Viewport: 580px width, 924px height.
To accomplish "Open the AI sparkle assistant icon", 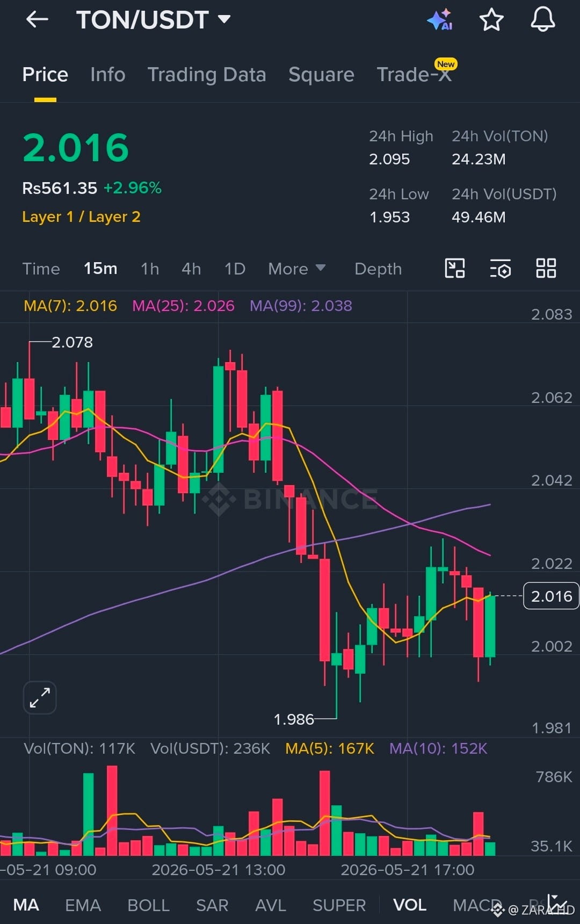I will pos(440,20).
